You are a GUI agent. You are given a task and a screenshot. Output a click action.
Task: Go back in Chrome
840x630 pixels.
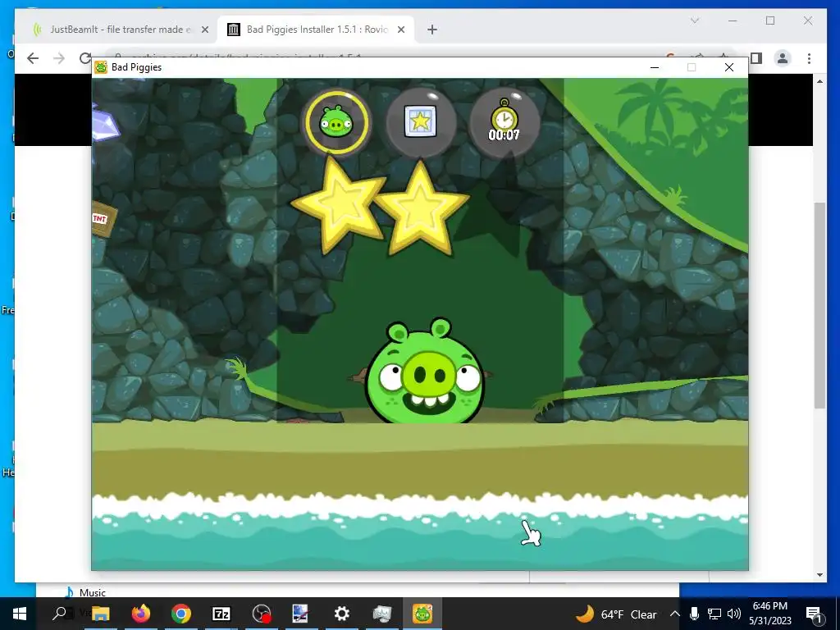(33, 58)
